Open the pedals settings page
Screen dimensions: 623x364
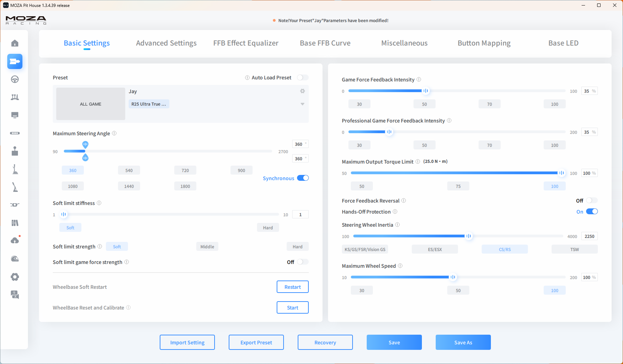pos(15,97)
